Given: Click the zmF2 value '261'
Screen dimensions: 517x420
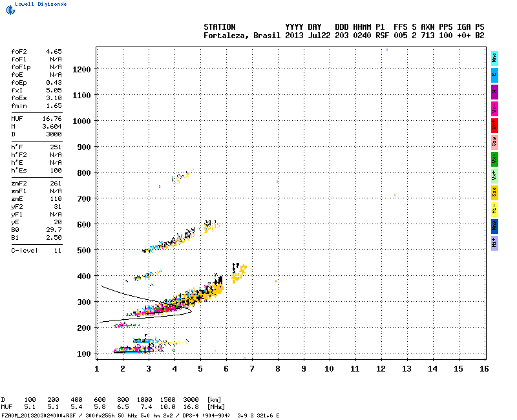Looking at the screenshot, I should click(x=56, y=184).
